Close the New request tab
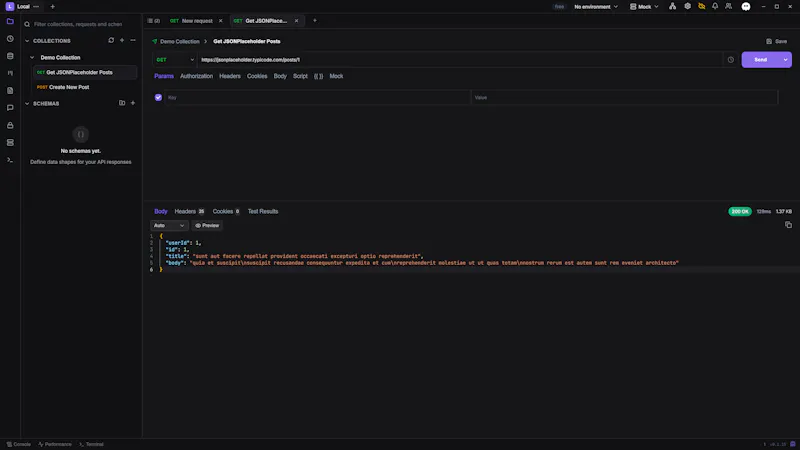The width and height of the screenshot is (800, 450). click(220, 21)
